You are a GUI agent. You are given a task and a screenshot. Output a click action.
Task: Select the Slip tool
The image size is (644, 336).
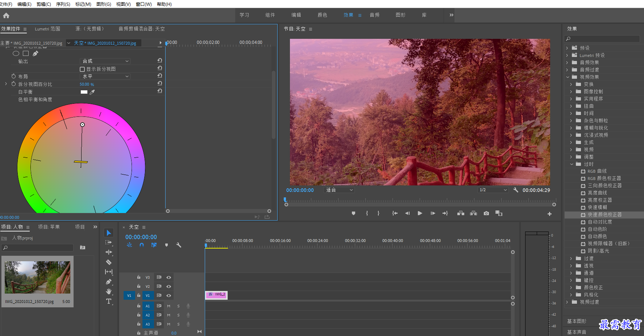point(109,272)
